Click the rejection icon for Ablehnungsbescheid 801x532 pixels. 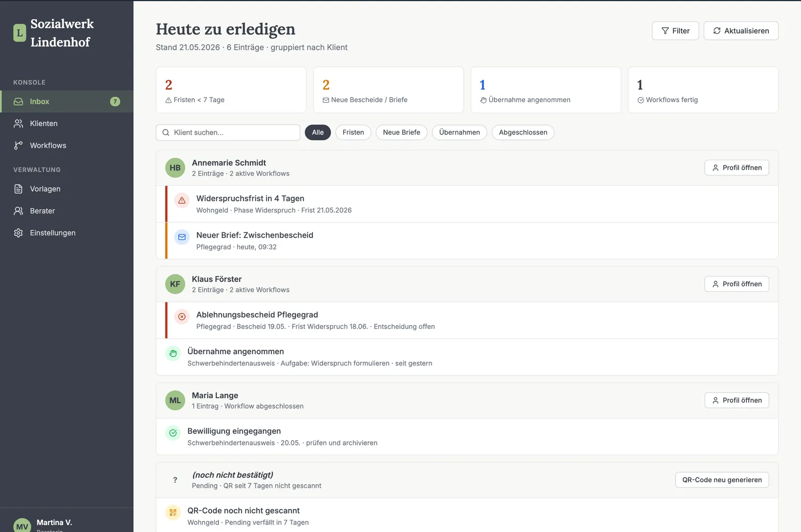tap(182, 317)
